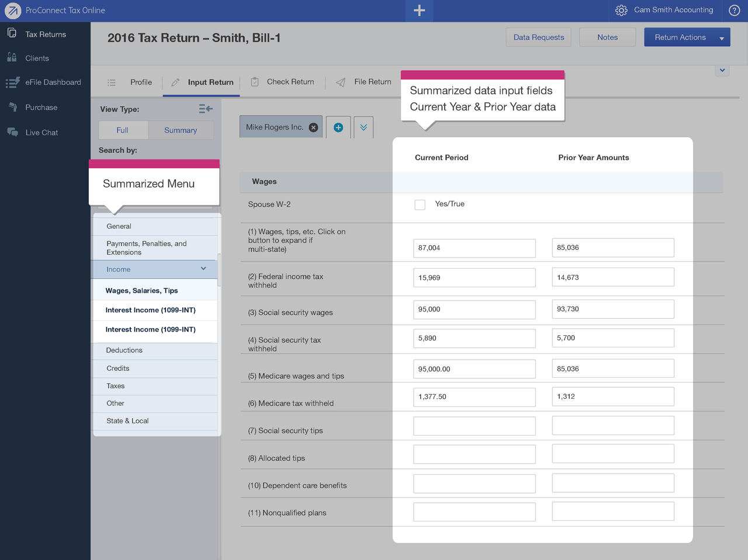Collapse the header panel chevron
The width and height of the screenshot is (748, 560).
[x=722, y=70]
